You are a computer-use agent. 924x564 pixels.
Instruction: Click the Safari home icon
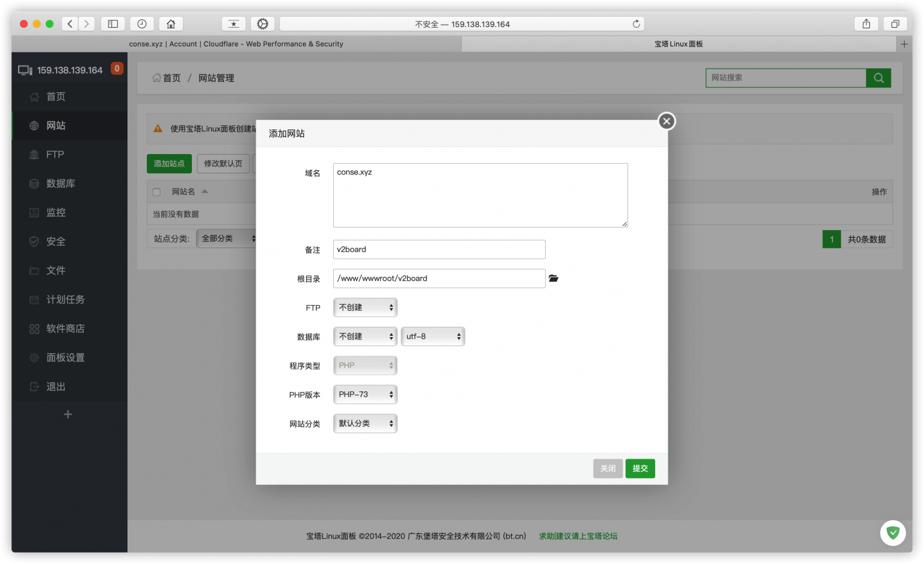(171, 24)
